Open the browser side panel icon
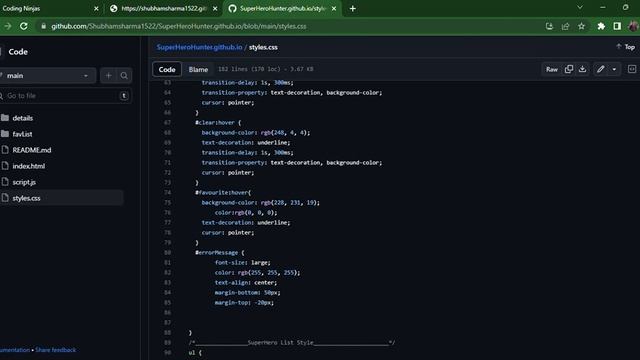640x360 pixels. [x=617, y=26]
